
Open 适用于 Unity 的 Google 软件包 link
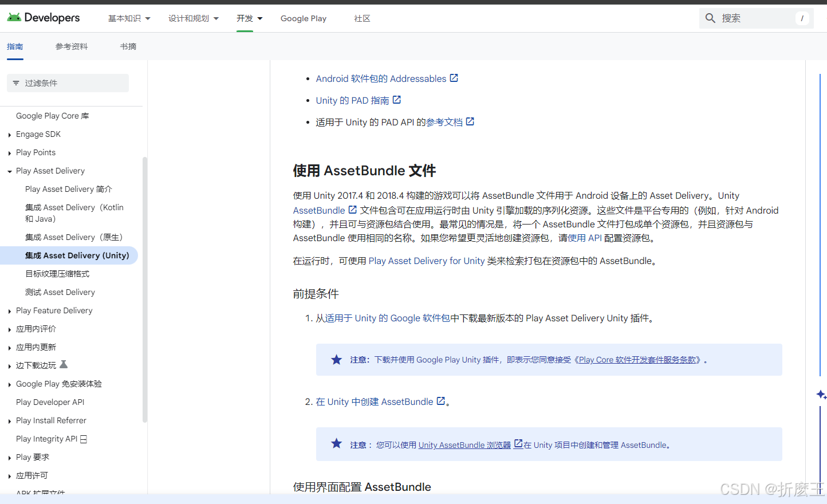click(x=388, y=318)
